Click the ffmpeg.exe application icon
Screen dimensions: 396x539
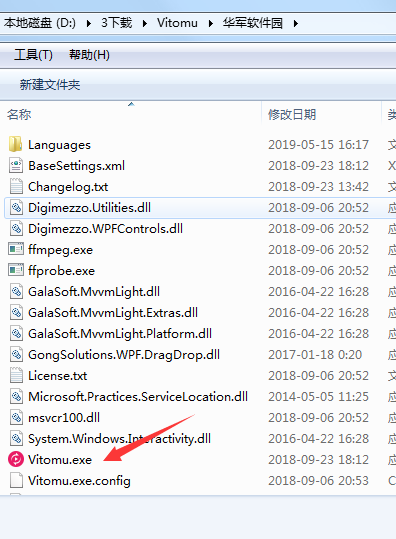pos(16,249)
